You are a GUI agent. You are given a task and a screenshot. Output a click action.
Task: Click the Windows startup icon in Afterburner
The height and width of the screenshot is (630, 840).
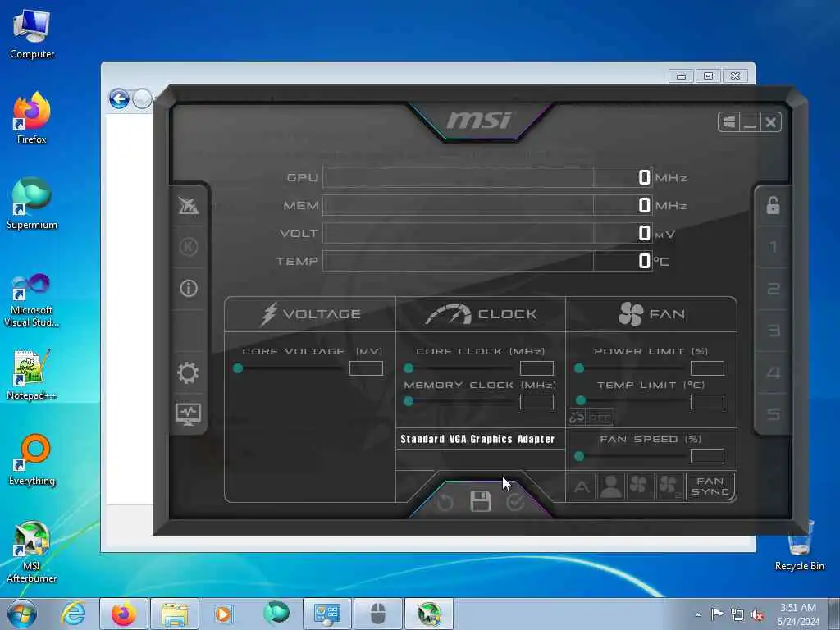click(729, 122)
